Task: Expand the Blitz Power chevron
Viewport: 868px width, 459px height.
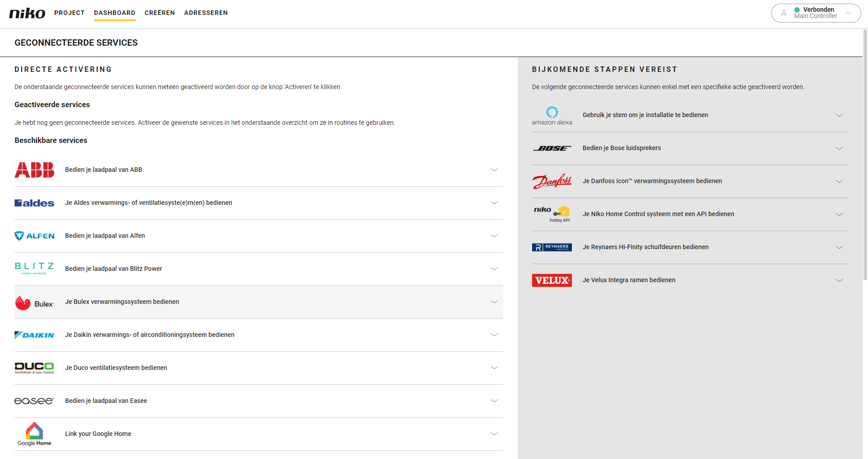Action: tap(494, 269)
